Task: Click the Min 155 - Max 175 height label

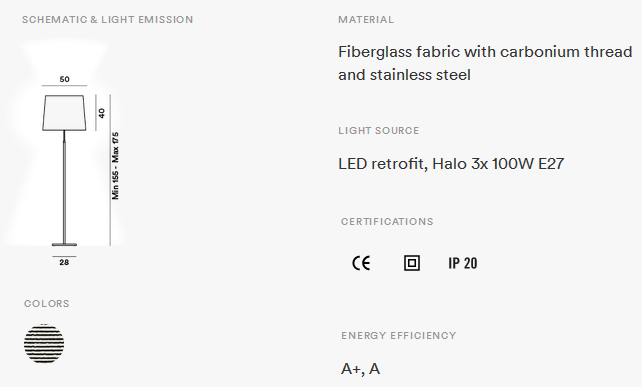Action: pos(115,166)
